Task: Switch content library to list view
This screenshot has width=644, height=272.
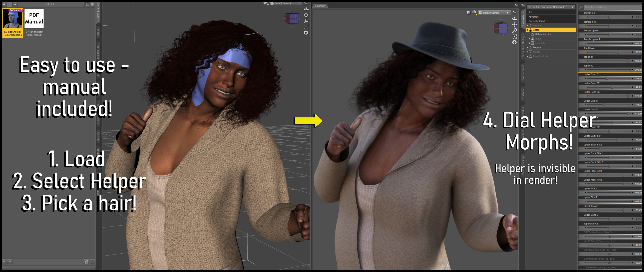Action: (x=92, y=5)
